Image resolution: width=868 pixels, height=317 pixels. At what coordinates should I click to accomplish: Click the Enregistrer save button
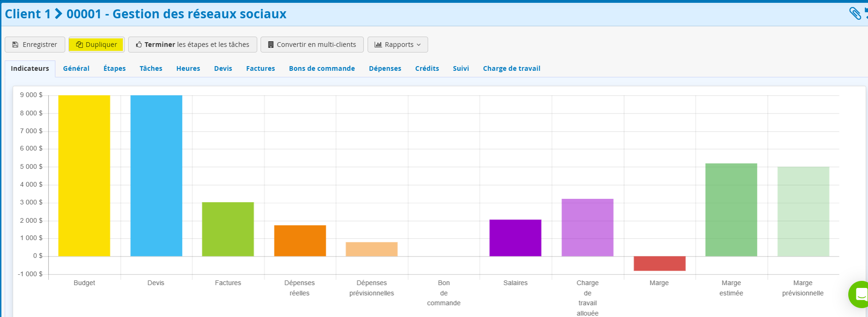[x=35, y=45]
